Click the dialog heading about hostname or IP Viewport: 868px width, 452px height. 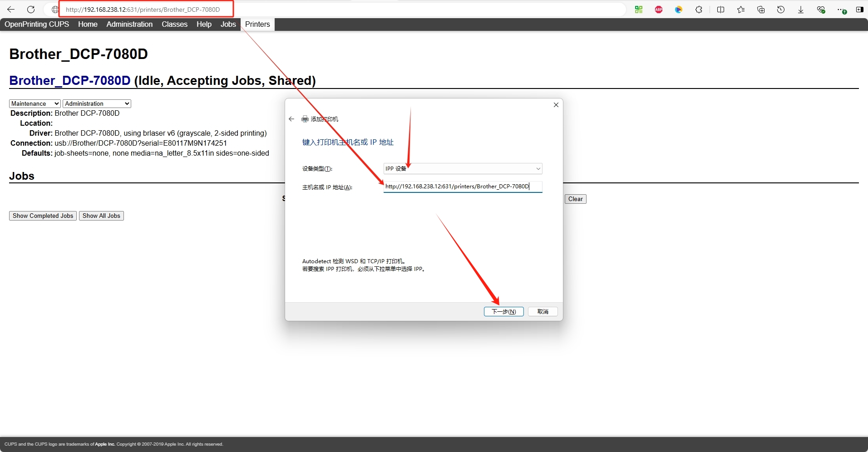(x=348, y=142)
